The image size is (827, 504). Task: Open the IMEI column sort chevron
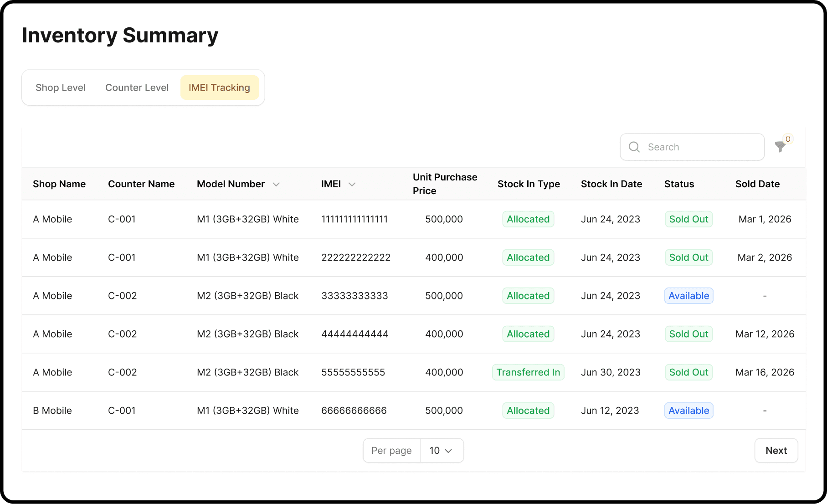(x=352, y=184)
